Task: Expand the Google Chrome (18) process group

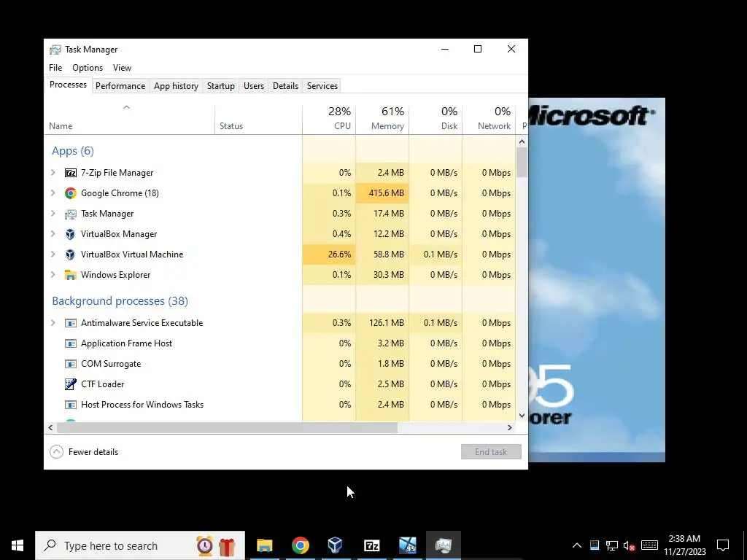Action: pos(53,193)
